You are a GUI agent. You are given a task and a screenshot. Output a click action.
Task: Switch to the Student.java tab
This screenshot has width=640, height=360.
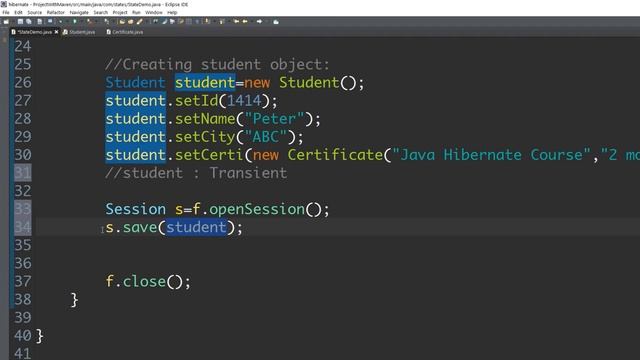click(x=79, y=32)
